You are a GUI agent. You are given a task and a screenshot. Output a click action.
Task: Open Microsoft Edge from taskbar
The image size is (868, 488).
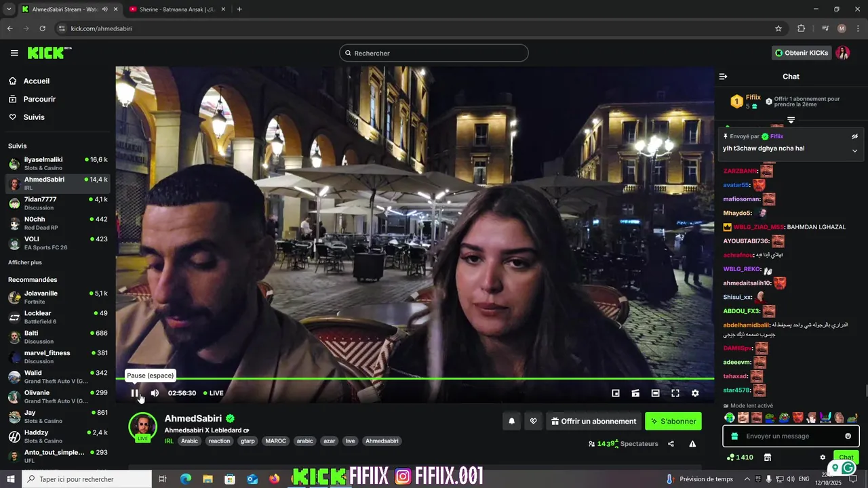click(185, 479)
